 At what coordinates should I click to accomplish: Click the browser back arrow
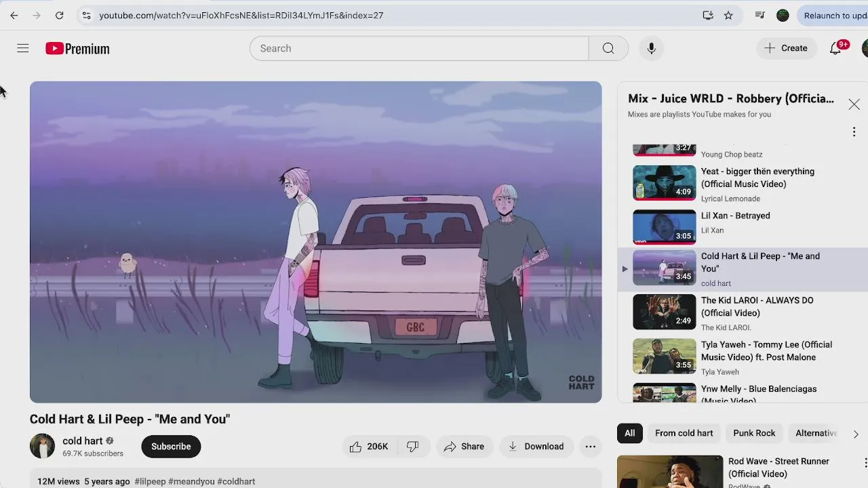coord(14,15)
